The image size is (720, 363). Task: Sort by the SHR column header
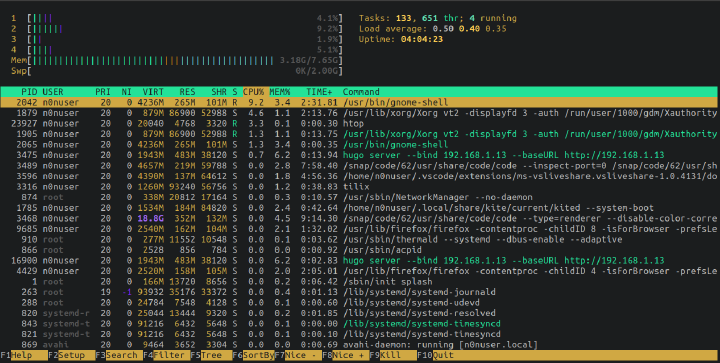219,92
